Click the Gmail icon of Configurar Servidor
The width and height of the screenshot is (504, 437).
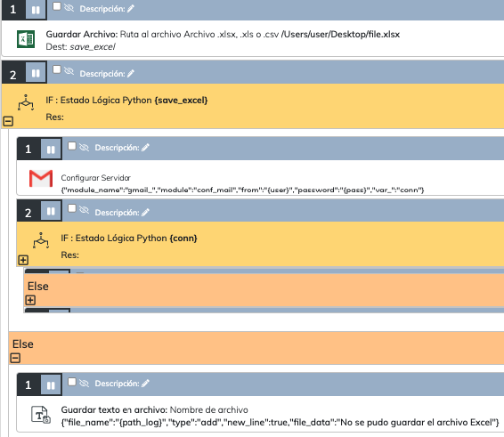[41, 178]
